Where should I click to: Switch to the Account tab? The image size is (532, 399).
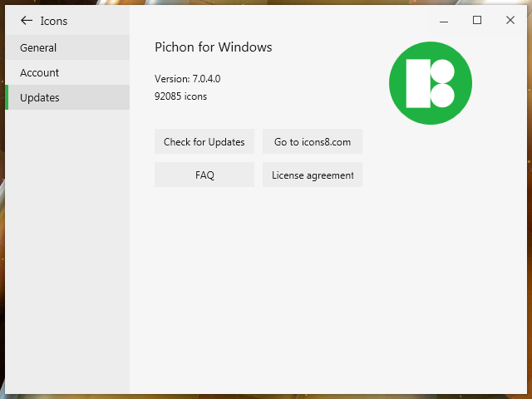point(66,73)
